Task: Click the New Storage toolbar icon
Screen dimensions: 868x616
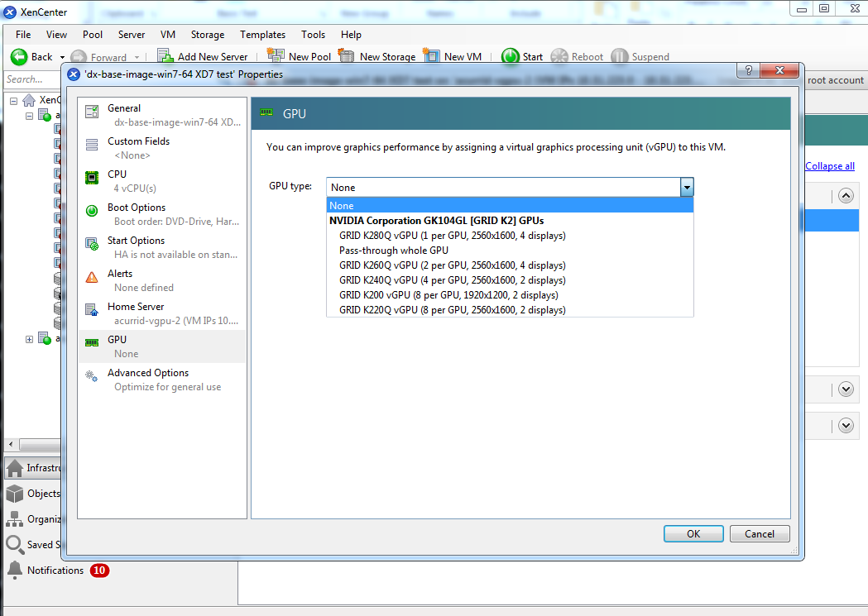Action: point(345,56)
